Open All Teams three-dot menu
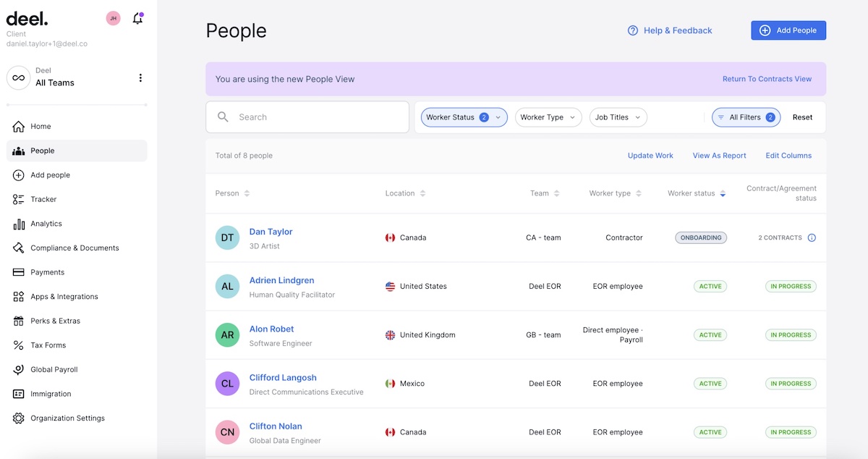 pos(140,78)
